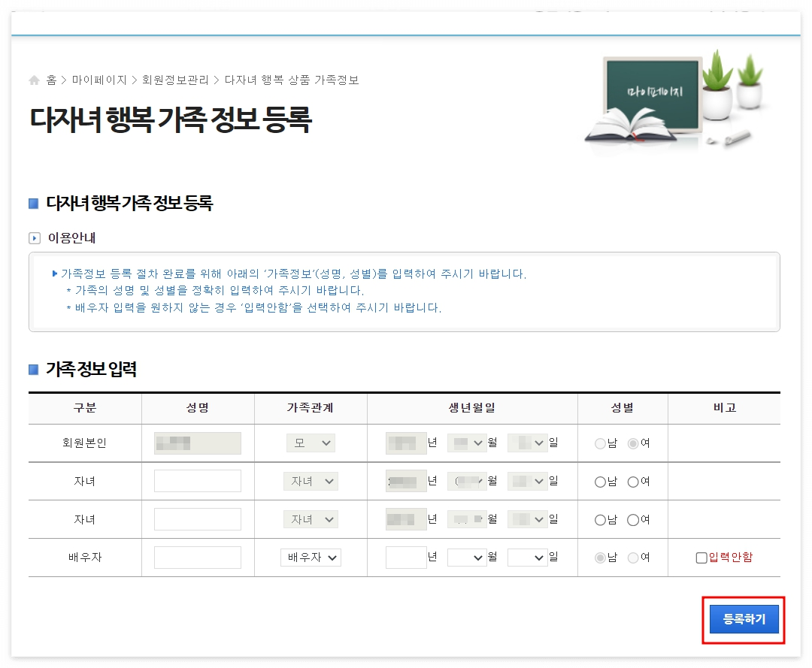
Task: Click the 가족관계 column header
Action: 311,408
